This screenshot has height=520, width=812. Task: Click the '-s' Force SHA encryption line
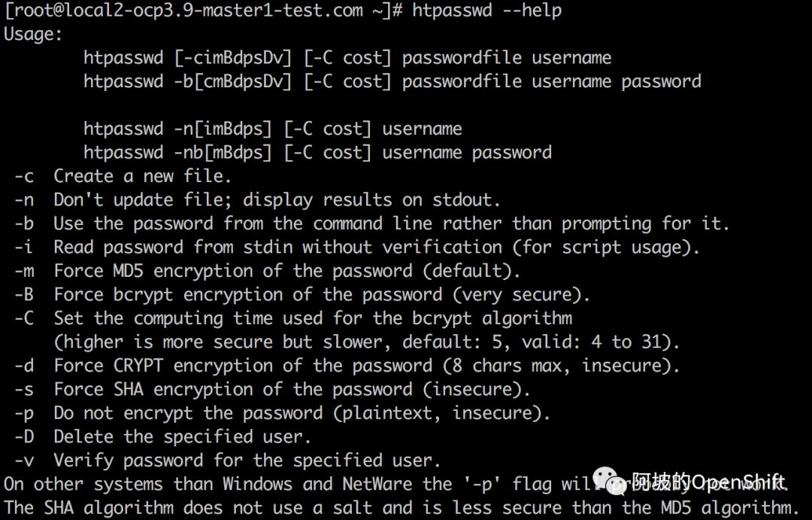[272, 389]
